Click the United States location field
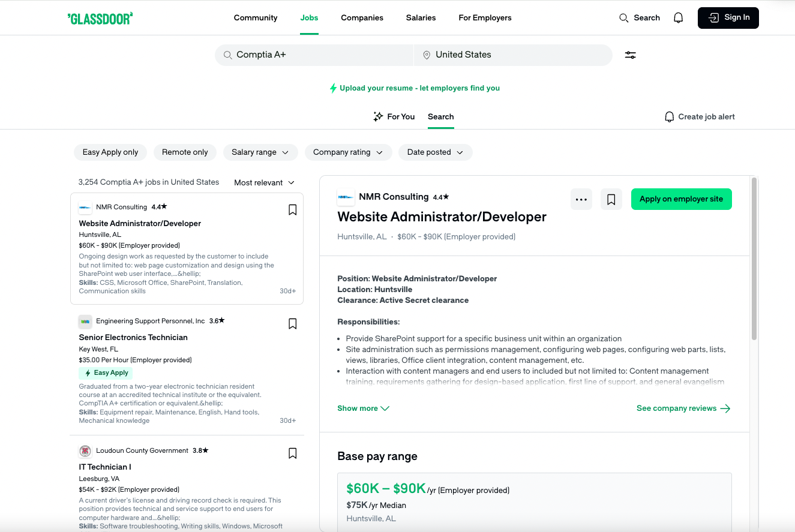795x532 pixels. (x=513, y=55)
